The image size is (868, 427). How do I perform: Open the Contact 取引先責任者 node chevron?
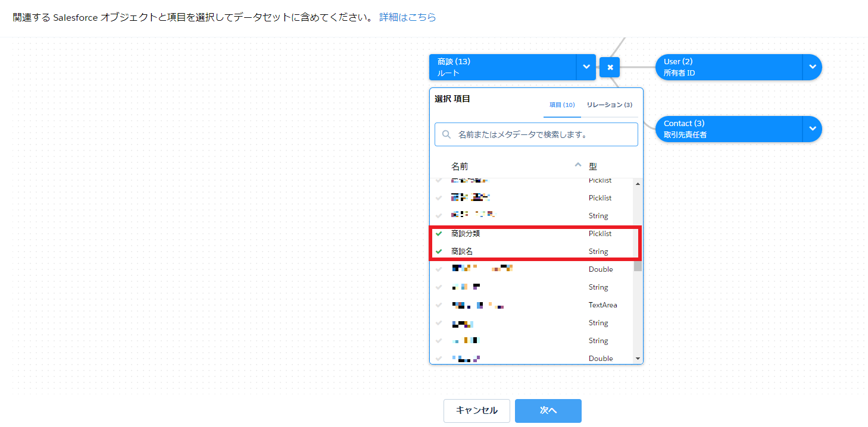coord(812,129)
